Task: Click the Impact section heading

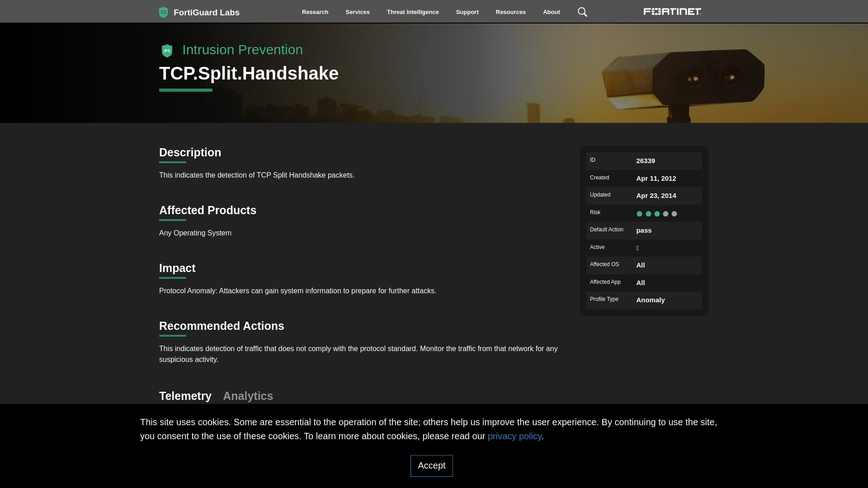Action: point(177,268)
